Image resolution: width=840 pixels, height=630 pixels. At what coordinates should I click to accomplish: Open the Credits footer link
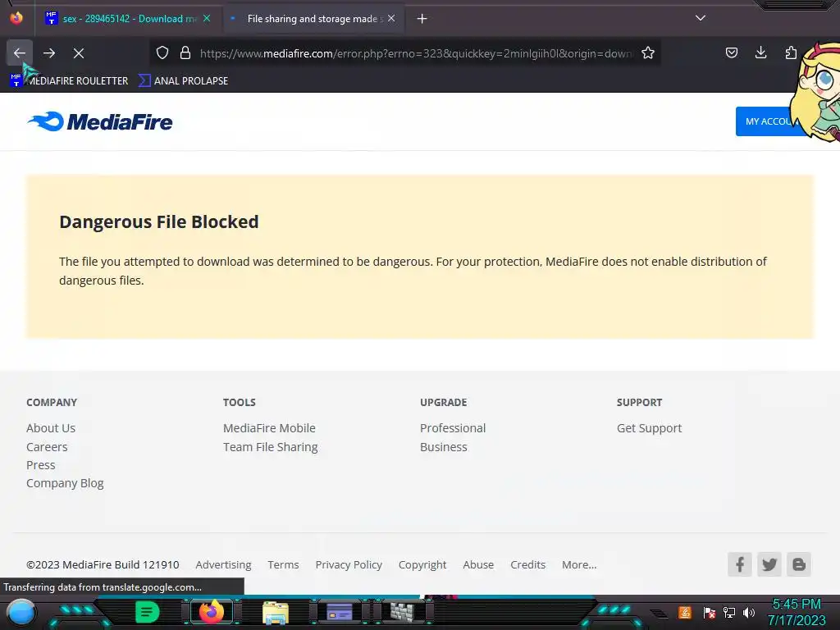(527, 564)
